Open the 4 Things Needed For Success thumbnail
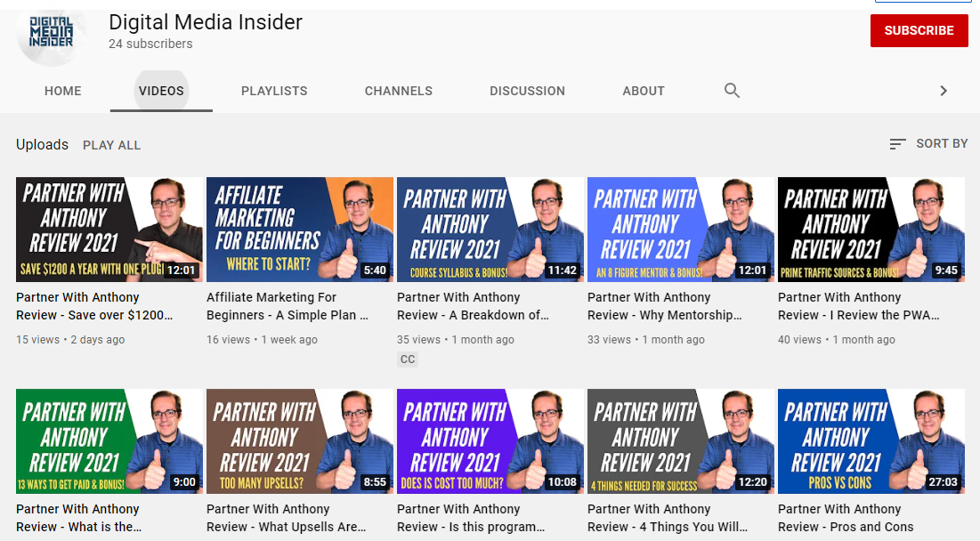 tap(681, 441)
